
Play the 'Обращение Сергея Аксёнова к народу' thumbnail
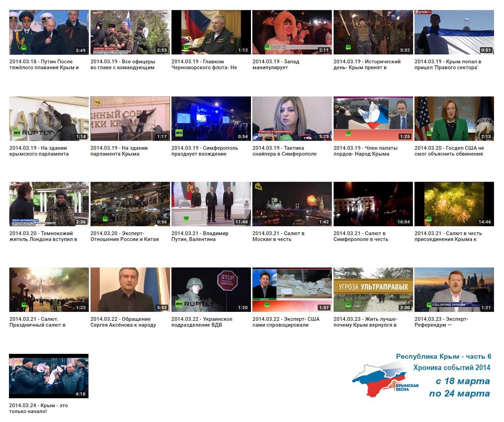pos(130,290)
